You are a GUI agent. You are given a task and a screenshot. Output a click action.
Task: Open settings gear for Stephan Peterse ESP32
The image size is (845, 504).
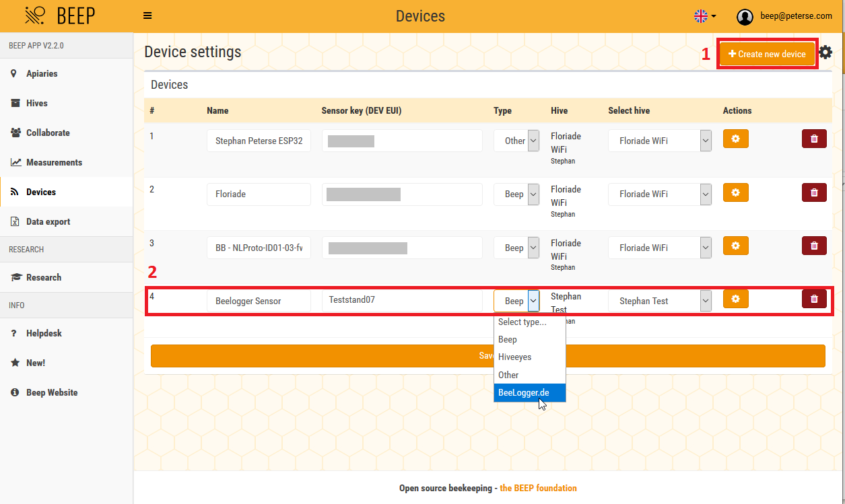point(735,139)
